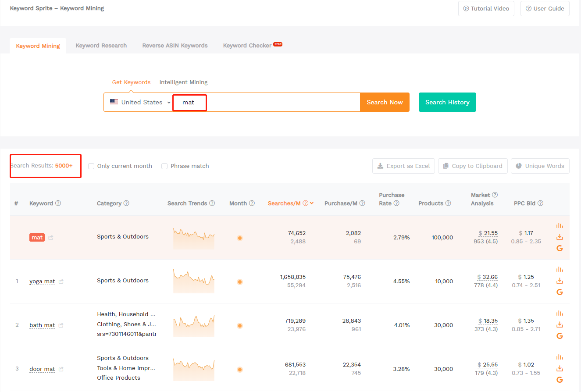This screenshot has width=581, height=392.
Task: Switch to the Keyword Research tab
Action: [101, 46]
